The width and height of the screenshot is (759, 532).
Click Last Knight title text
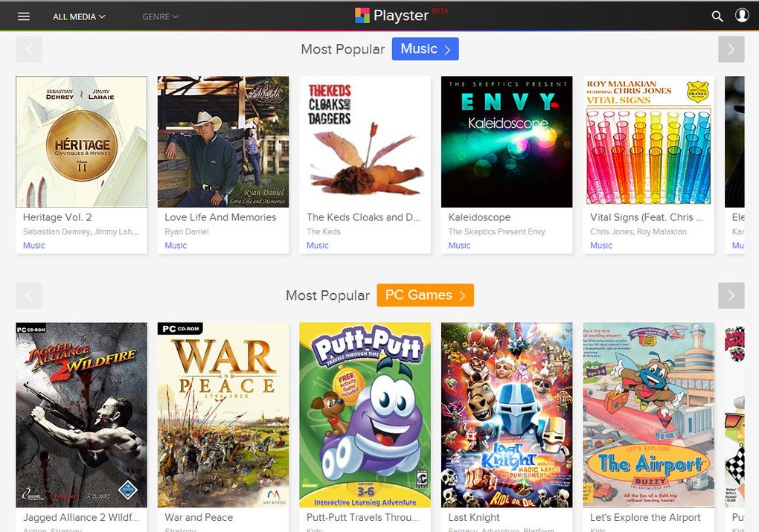474,517
